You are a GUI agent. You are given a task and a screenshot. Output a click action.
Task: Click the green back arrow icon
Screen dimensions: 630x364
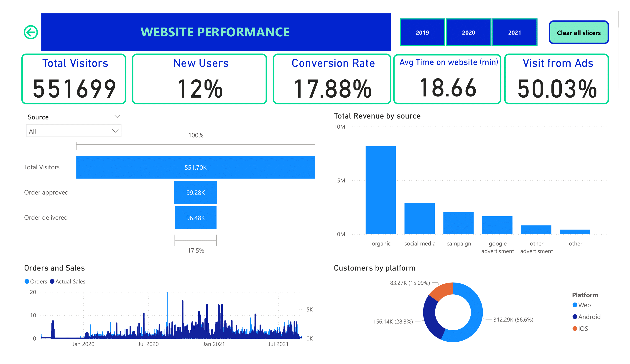pyautogui.click(x=31, y=32)
